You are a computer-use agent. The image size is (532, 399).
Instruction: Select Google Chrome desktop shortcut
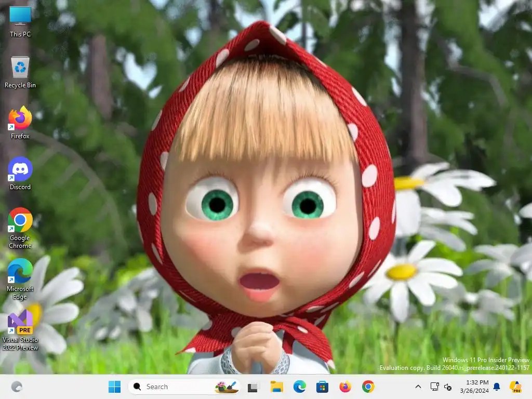click(x=20, y=229)
